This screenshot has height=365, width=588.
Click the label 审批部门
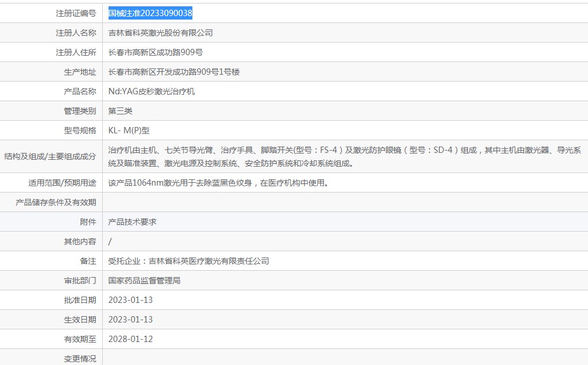tap(80, 281)
